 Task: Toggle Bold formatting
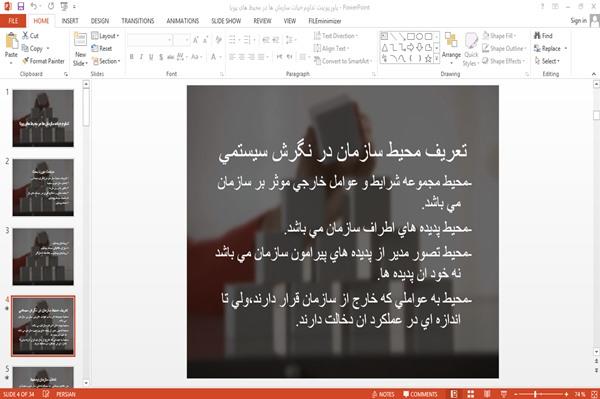click(x=131, y=57)
